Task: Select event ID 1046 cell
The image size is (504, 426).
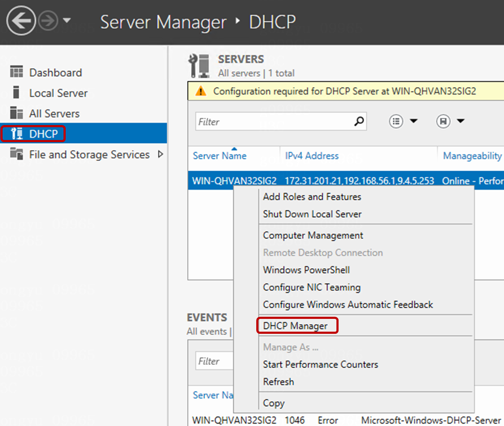Action: point(295,420)
